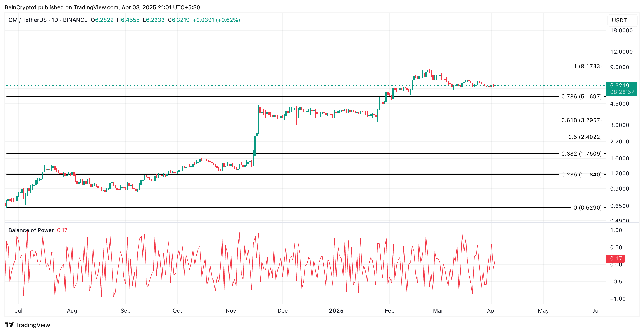
Task: Select the Apr label on the time axis
Action: 491,310
